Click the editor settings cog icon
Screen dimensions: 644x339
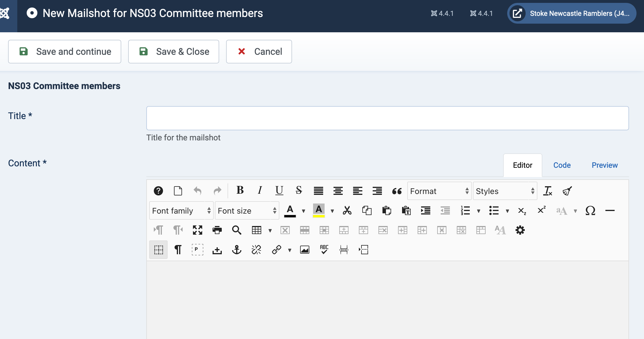click(x=520, y=230)
